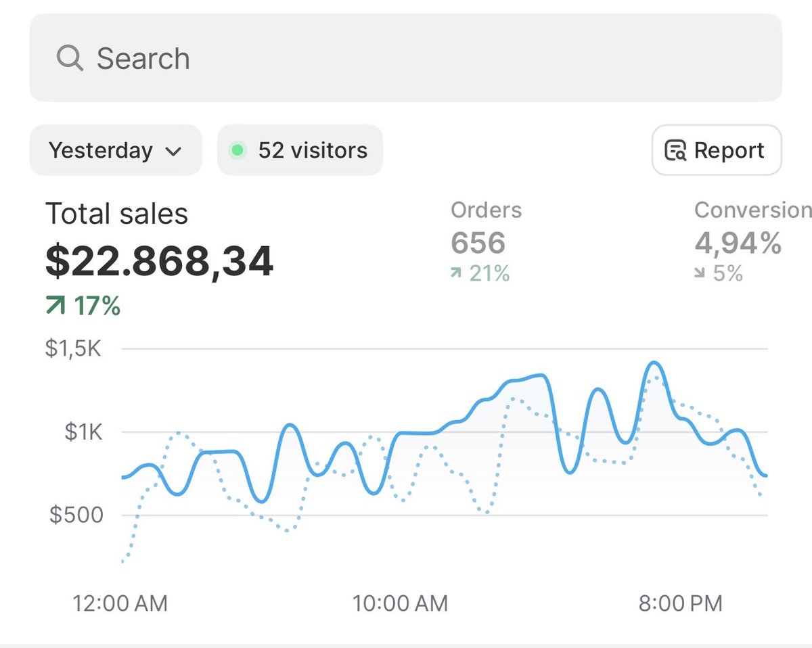Click the 12:00 AM time label
The width and height of the screenshot is (812, 648).
click(120, 603)
